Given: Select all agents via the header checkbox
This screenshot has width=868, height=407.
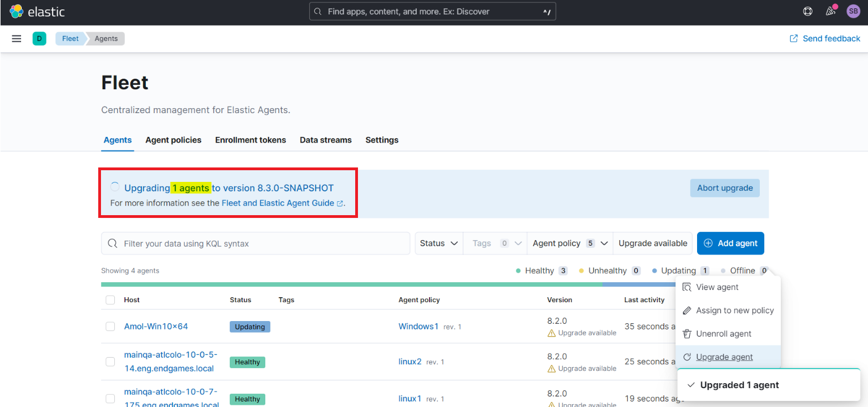Looking at the screenshot, I should click(110, 299).
